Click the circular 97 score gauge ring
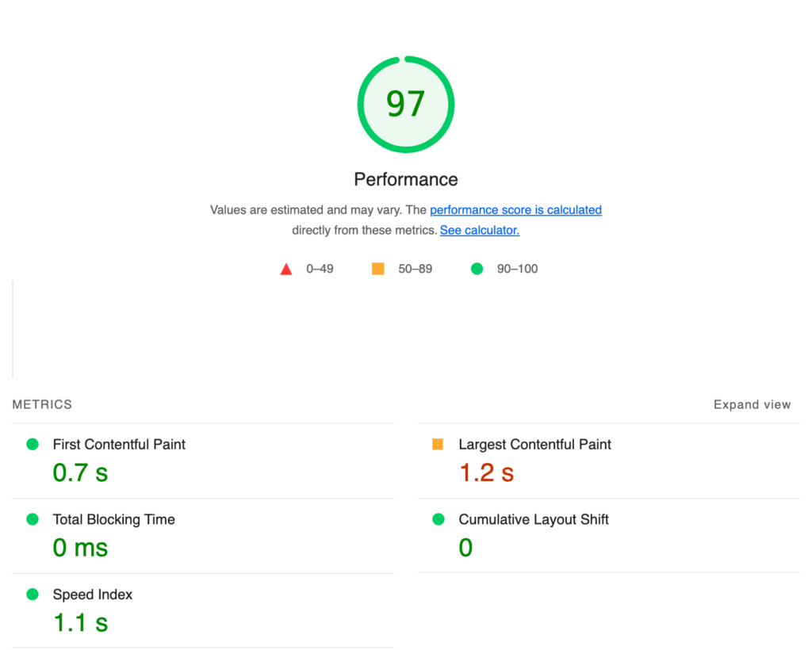 (x=405, y=104)
